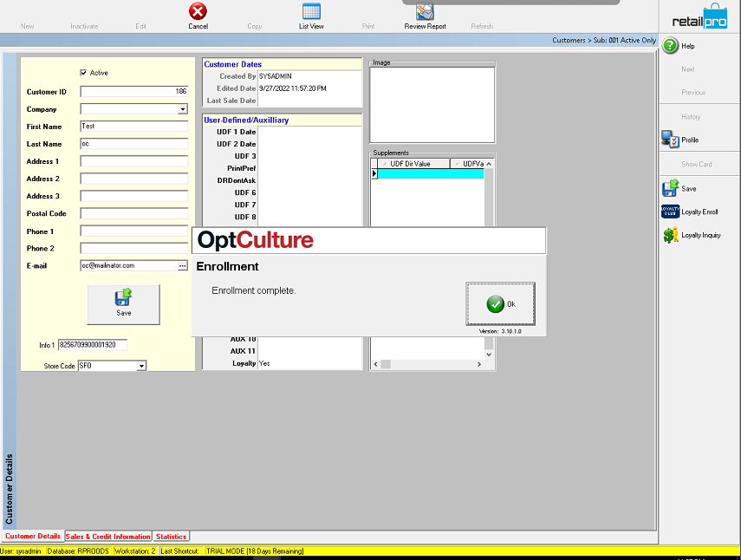Click the Postal Code field

point(133,213)
